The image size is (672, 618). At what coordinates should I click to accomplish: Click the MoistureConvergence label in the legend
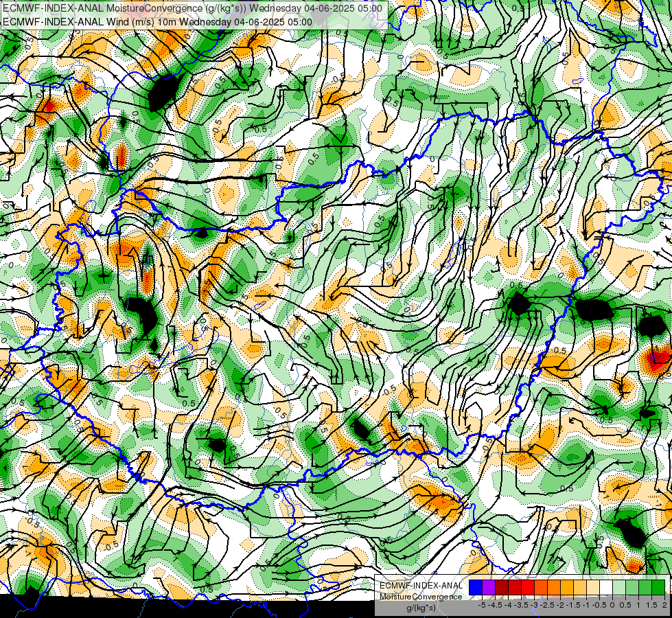pos(421,597)
